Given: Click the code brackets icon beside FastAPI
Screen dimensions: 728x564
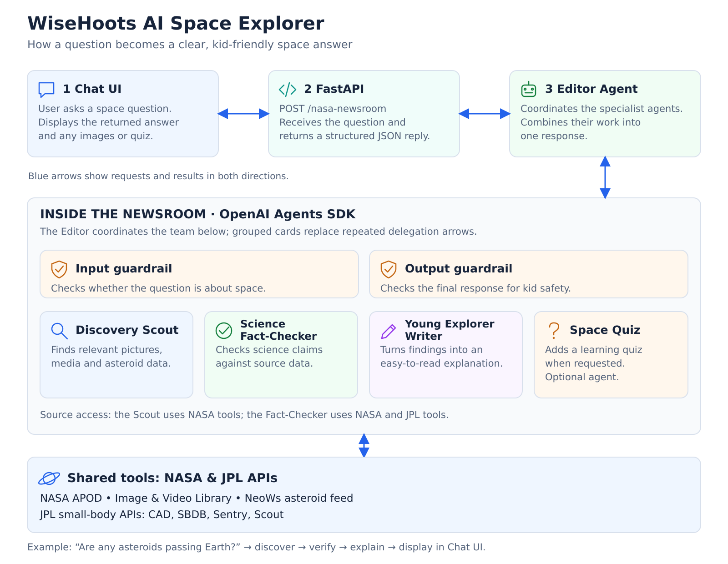Looking at the screenshot, I should [x=288, y=90].
